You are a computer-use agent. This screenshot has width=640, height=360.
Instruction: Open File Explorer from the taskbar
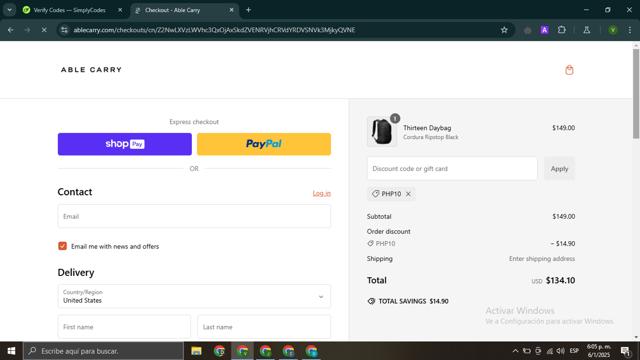pos(196,351)
